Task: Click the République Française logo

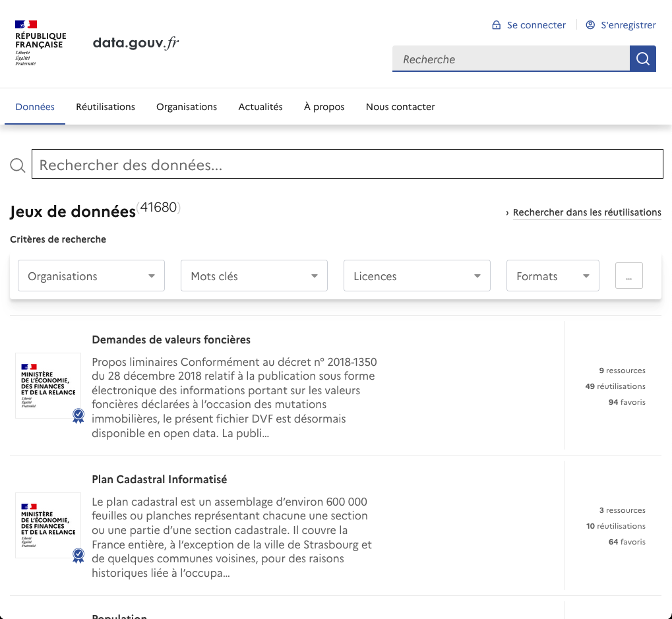Action: pos(41,43)
